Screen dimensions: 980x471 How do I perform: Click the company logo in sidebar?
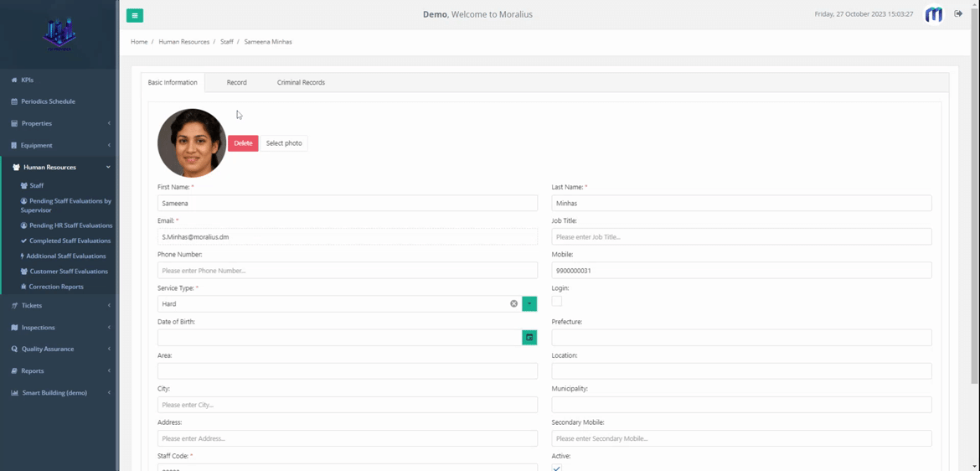click(59, 34)
